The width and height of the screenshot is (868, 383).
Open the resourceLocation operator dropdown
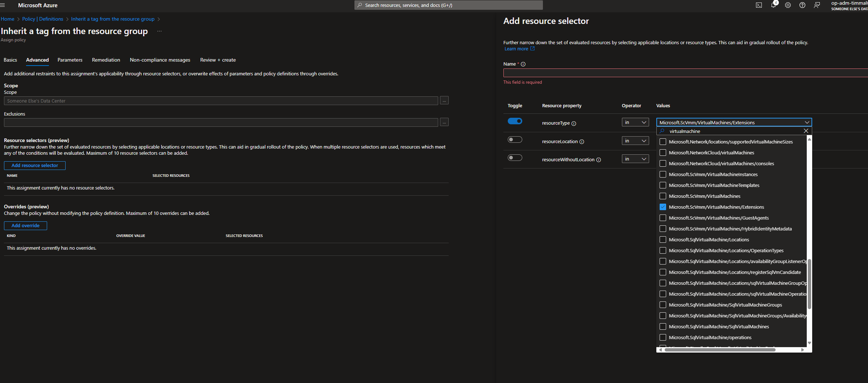(x=635, y=141)
